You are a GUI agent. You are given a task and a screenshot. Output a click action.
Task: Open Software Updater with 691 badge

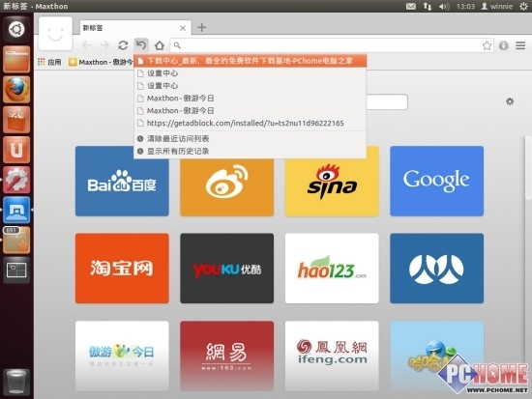tap(16, 240)
